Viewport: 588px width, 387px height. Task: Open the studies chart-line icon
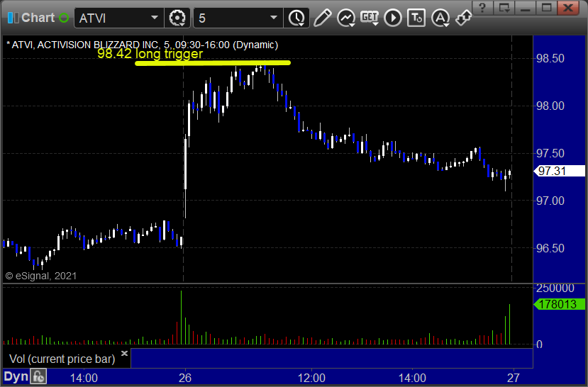click(x=346, y=18)
